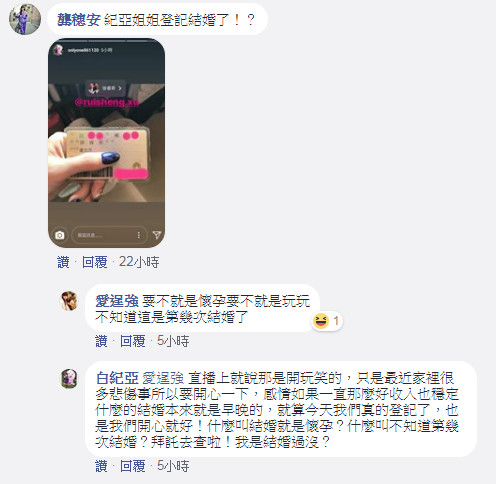Image resolution: width=496 pixels, height=484 pixels.
Task: Open 愛逞強's round avatar
Action: pyautogui.click(x=69, y=301)
